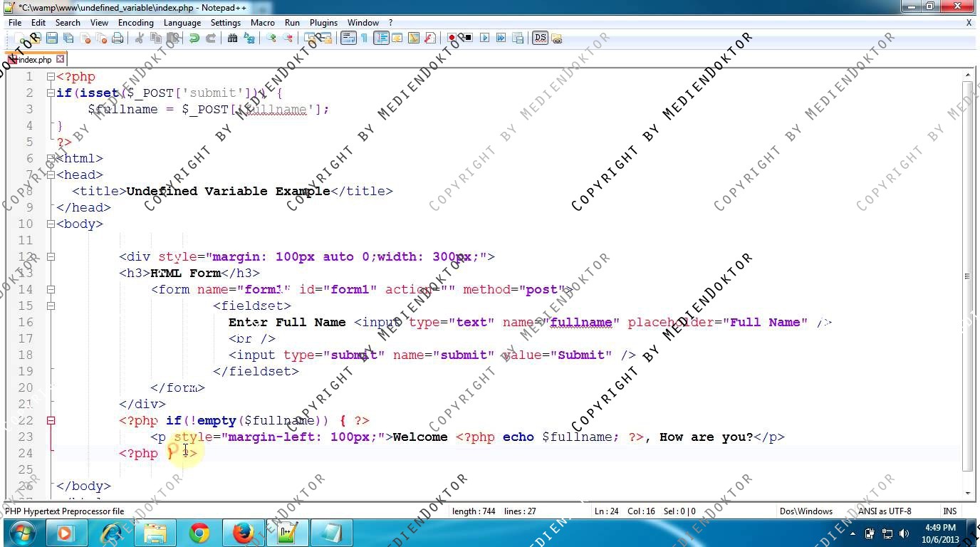Click the vertical scrollbar thumb
The width and height of the screenshot is (980, 547).
967,276
